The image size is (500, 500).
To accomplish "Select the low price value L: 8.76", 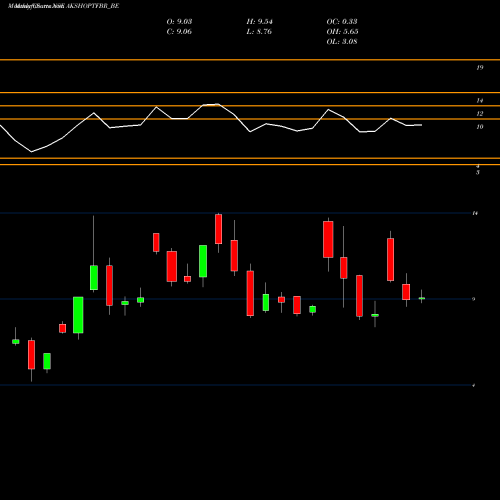I will coord(259,32).
